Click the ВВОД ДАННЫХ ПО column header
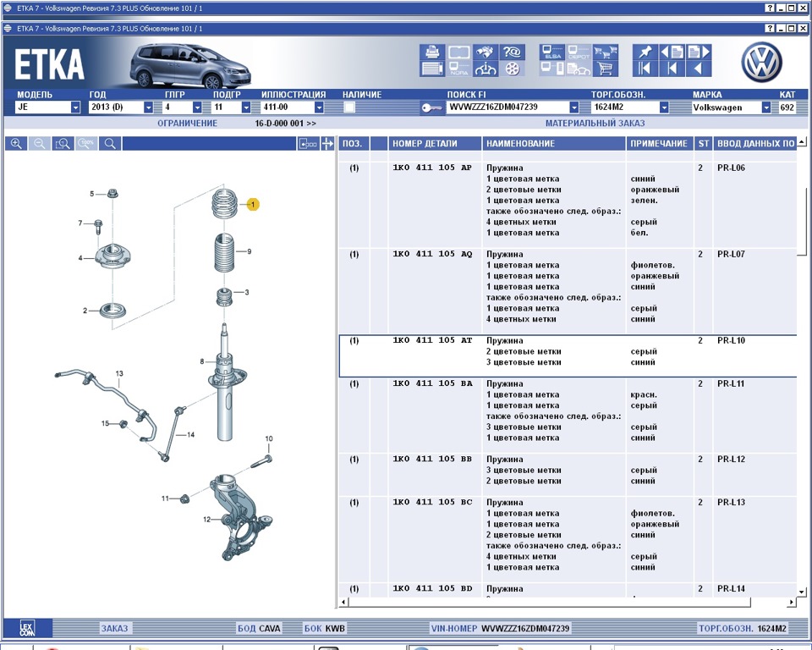This screenshot has width=812, height=650. coord(755,144)
